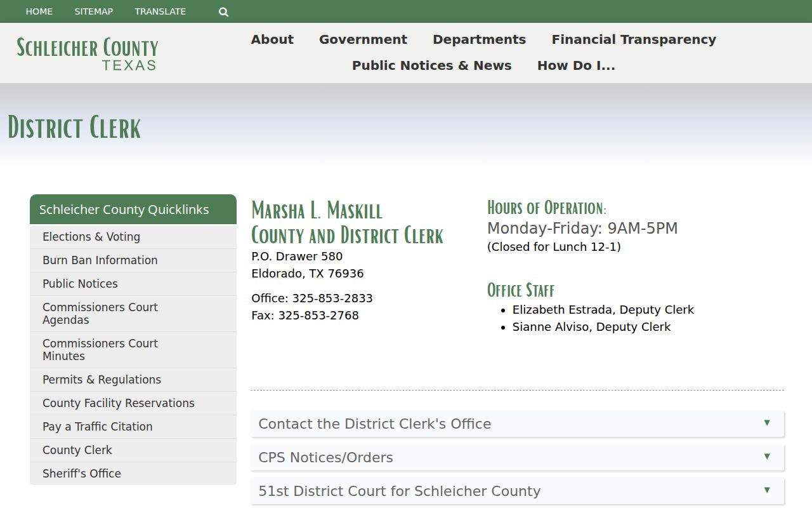Click arrow on 51st District Court row

coord(767,490)
